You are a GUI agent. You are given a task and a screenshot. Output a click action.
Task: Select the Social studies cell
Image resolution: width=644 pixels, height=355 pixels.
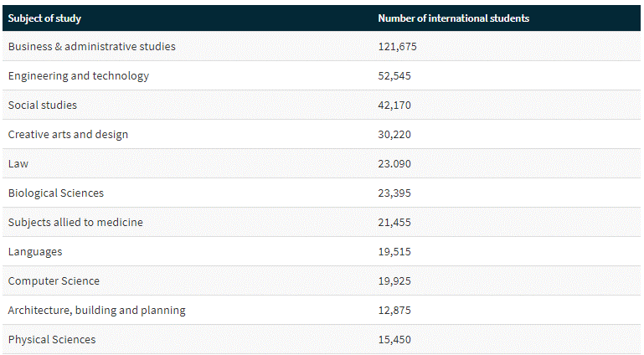pyautogui.click(x=43, y=105)
